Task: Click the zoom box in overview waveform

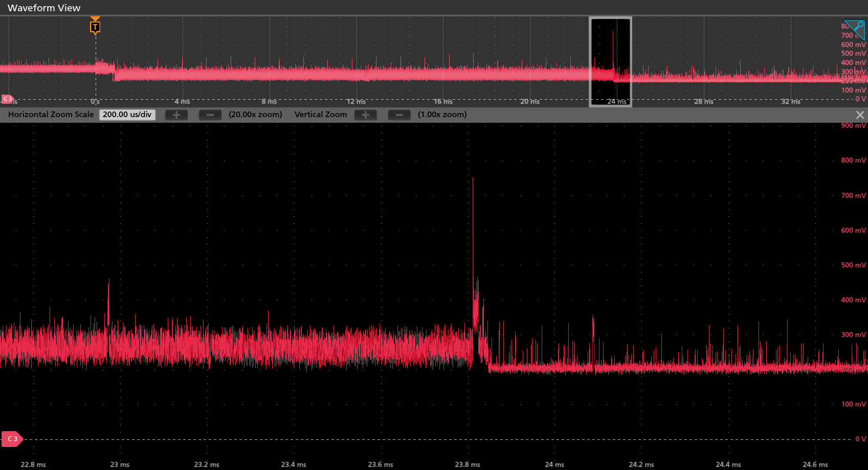Action: pos(611,62)
